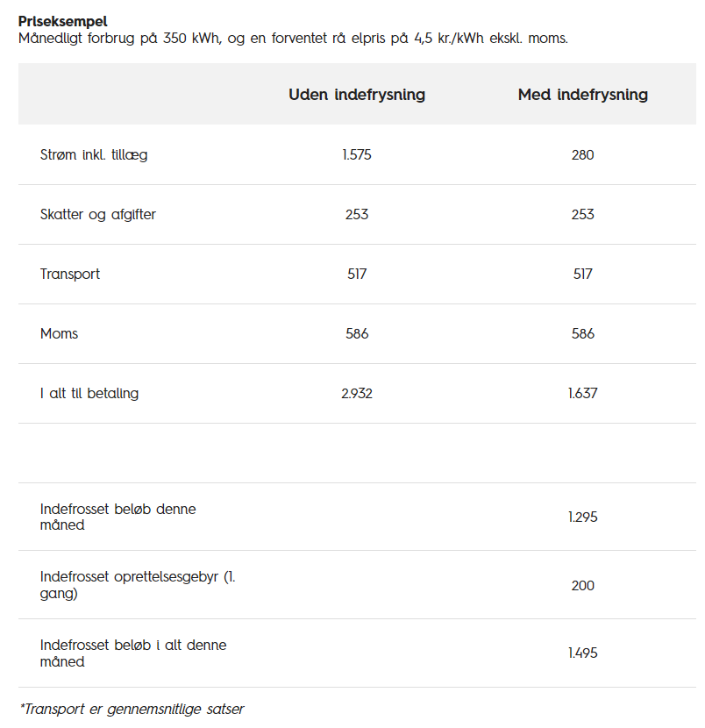This screenshot has width=705, height=728.
Task: Select the Uden indefrysning column header
Action: (356, 95)
